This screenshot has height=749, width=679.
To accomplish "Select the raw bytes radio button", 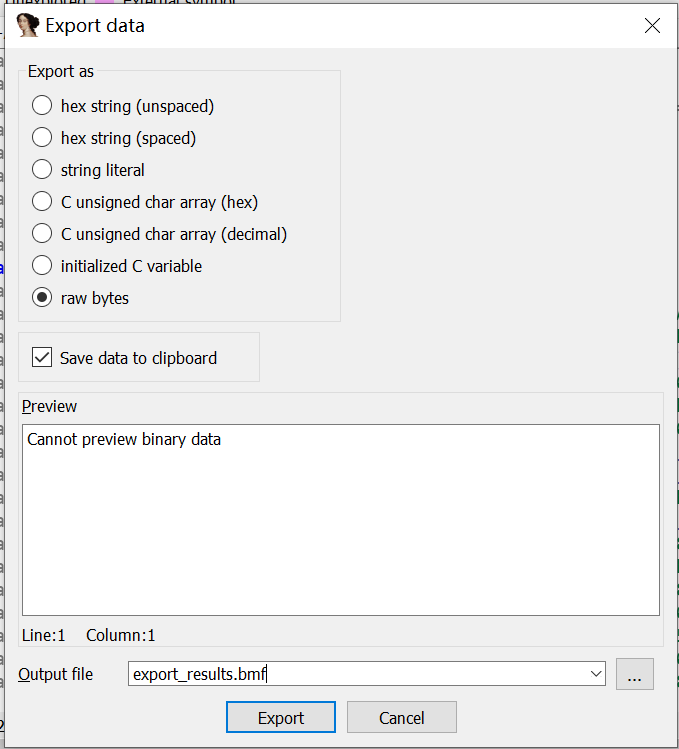I will click(x=42, y=298).
